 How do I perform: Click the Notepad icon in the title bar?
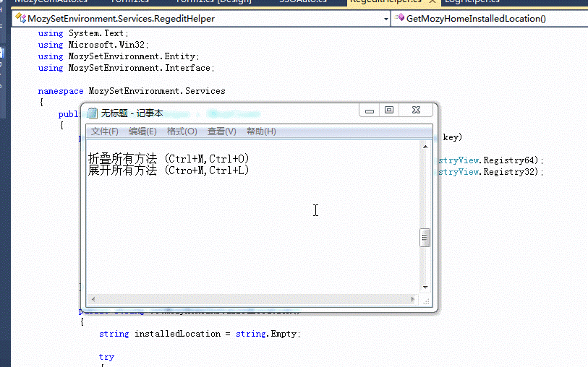pos(92,113)
